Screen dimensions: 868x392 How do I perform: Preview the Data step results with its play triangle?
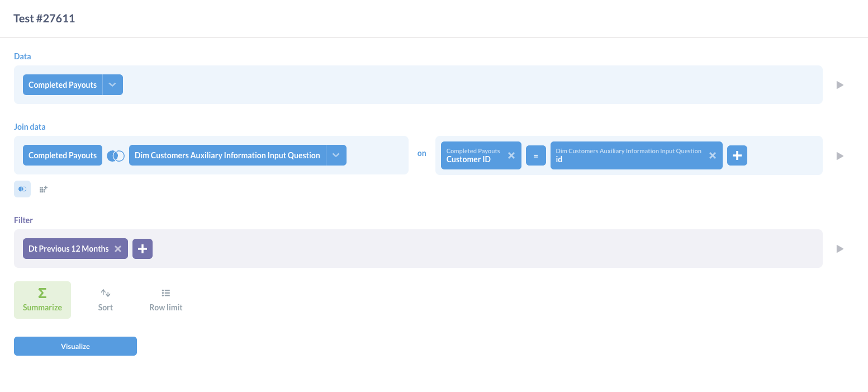pyautogui.click(x=839, y=84)
